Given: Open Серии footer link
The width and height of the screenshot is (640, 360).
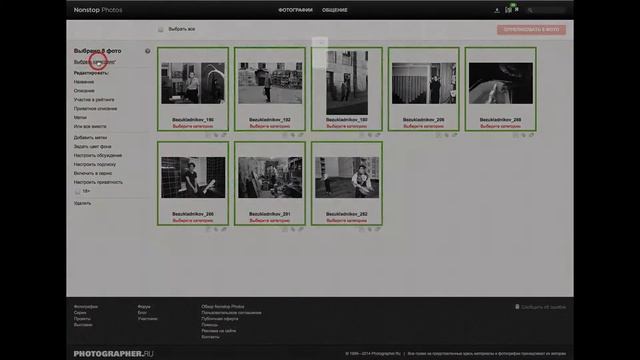Looking at the screenshot, I should [80, 313].
